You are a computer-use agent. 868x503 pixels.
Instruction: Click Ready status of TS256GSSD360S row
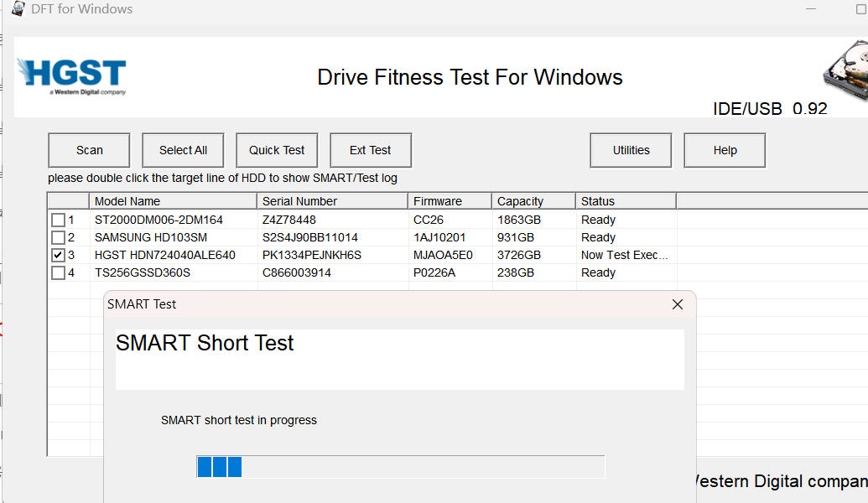599,272
